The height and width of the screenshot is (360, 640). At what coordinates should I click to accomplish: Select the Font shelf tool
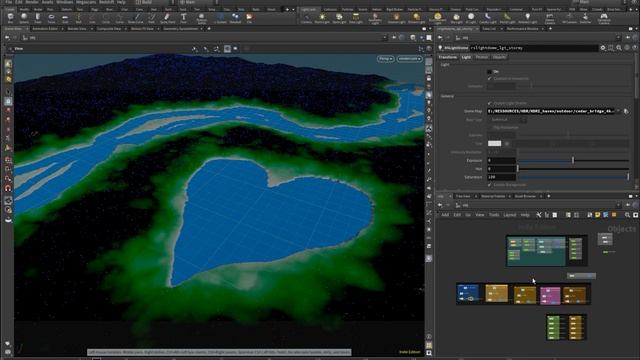tap(184, 18)
